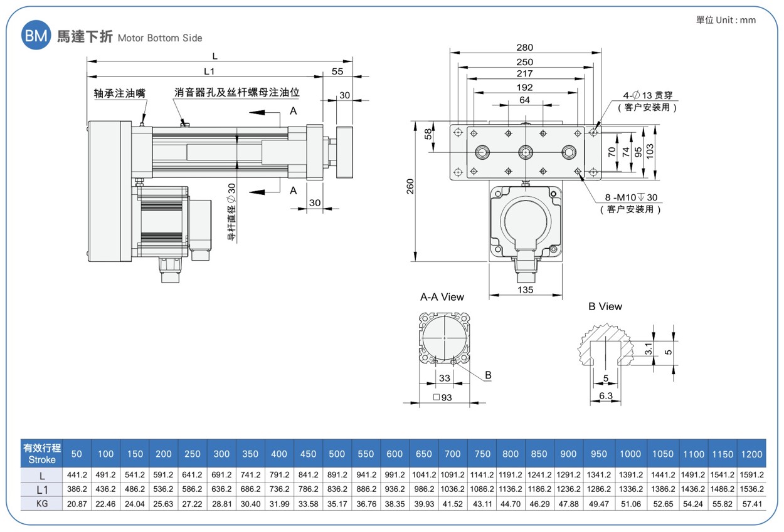This screenshot has height=532, width=784.
Task: Select the 'Motor Bottom Side' title text
Action: [x=160, y=38]
